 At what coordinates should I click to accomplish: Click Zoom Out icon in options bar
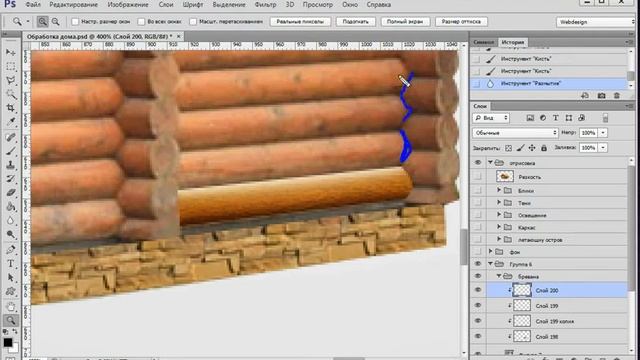56,22
